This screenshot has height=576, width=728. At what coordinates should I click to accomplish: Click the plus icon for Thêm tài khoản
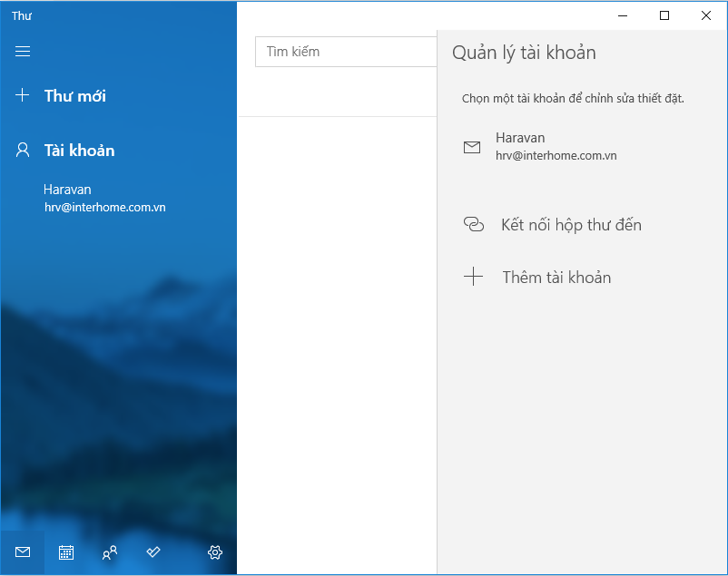[473, 278]
